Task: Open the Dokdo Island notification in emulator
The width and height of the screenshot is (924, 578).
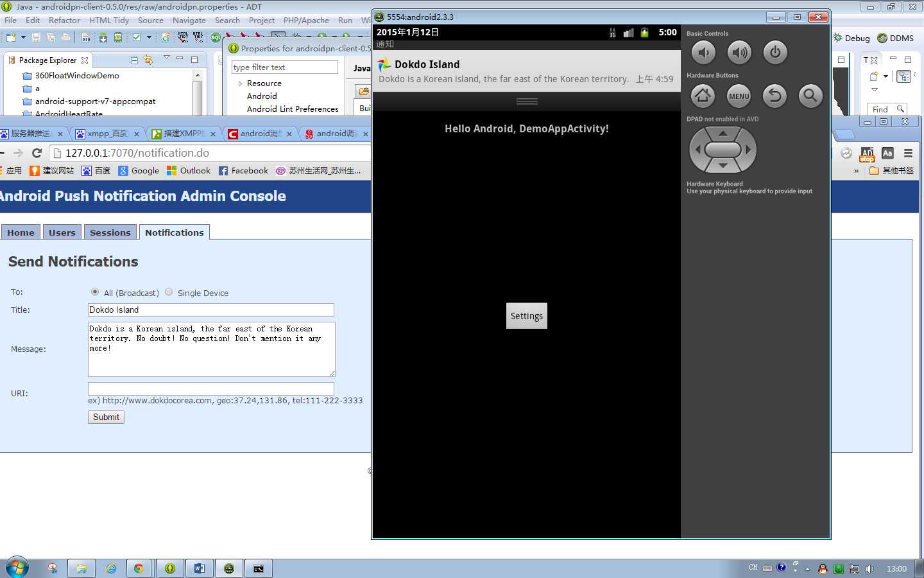Action: [x=527, y=71]
